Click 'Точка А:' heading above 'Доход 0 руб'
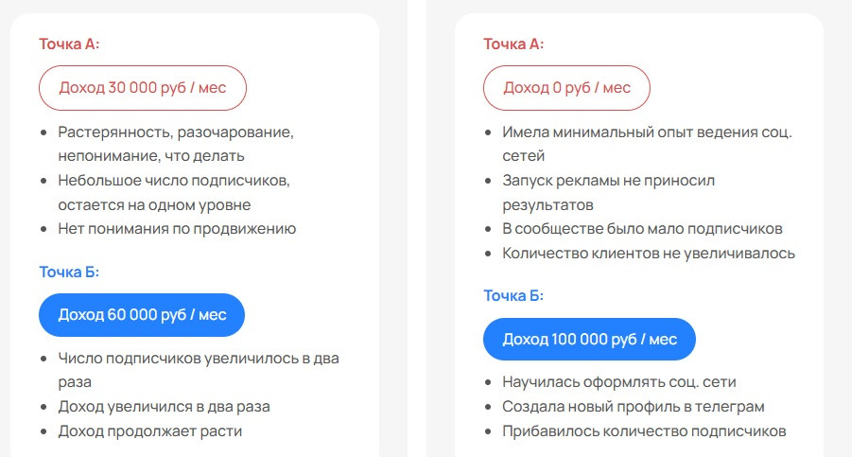 [x=513, y=44]
